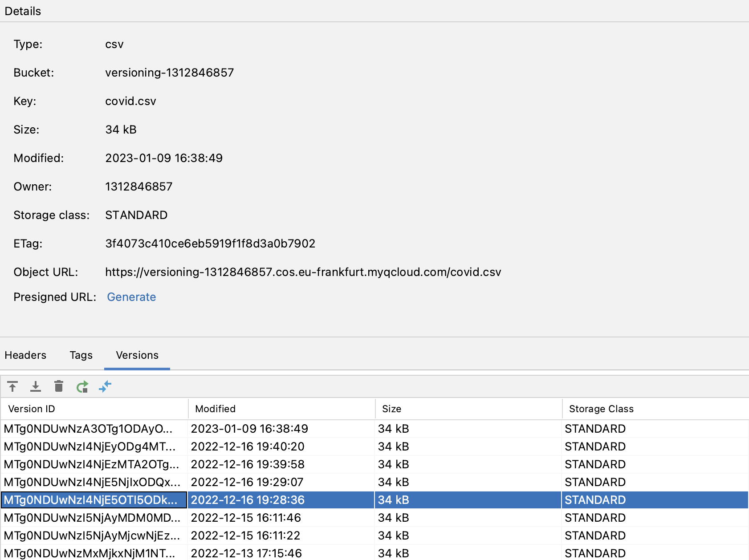Viewport: 749px width, 560px height.
Task: Sort versions by Storage Class column
Action: click(x=601, y=409)
